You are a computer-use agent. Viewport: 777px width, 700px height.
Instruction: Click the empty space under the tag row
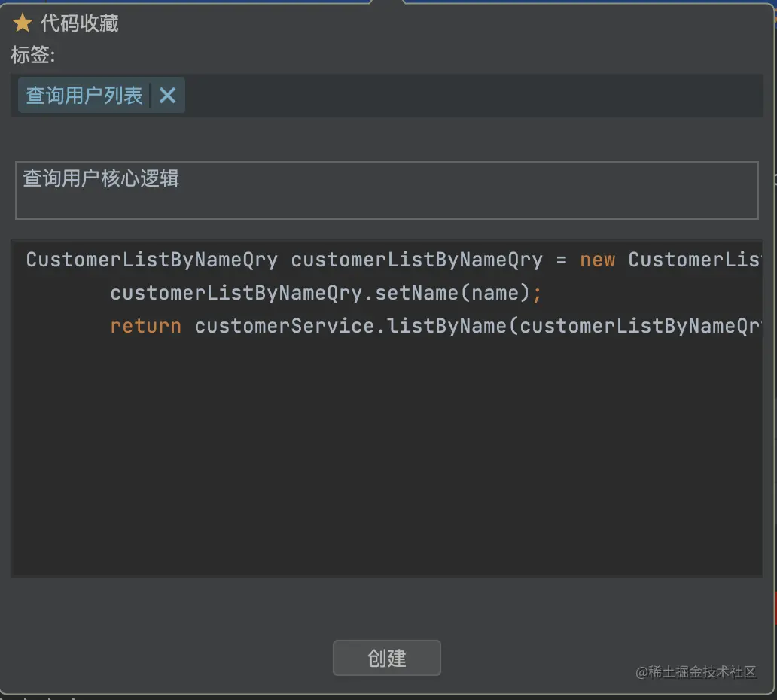tap(376, 135)
